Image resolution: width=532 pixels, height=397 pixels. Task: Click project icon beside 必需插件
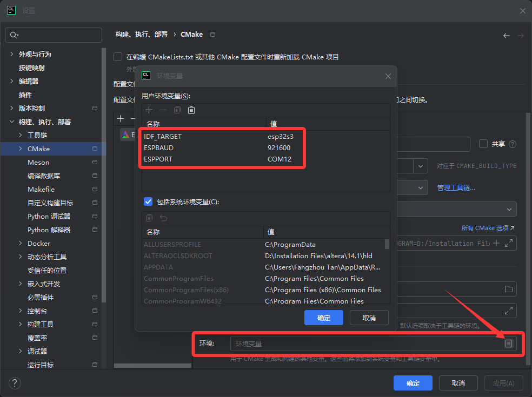point(95,297)
